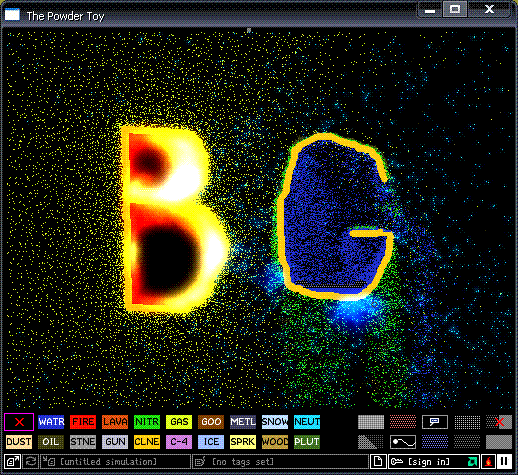Select the eraser X tool
Viewport: 518px width, 475px height.
19,422
